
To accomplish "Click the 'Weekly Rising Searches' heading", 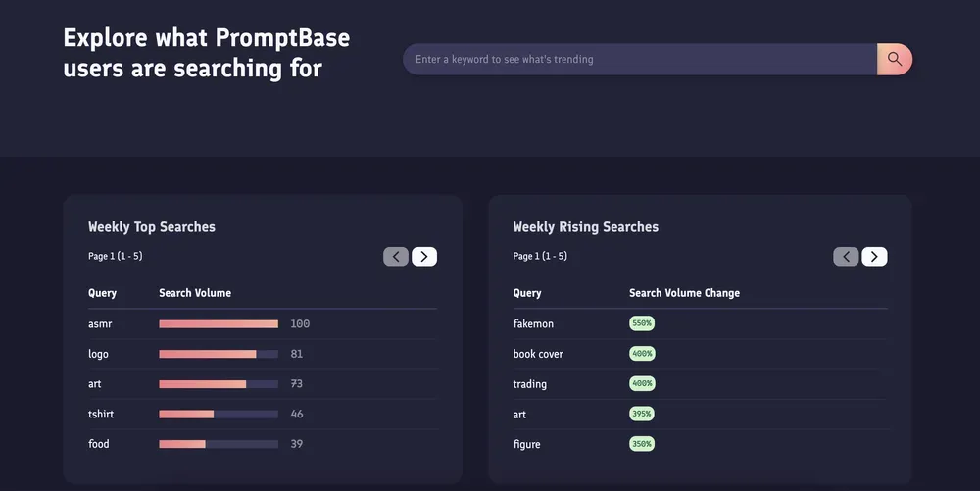I will tap(586, 227).
